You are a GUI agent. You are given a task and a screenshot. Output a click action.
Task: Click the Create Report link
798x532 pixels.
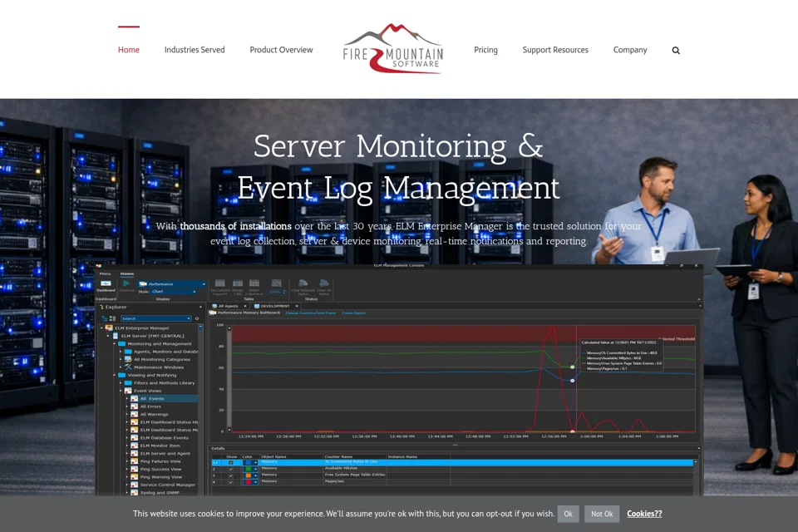coord(354,313)
